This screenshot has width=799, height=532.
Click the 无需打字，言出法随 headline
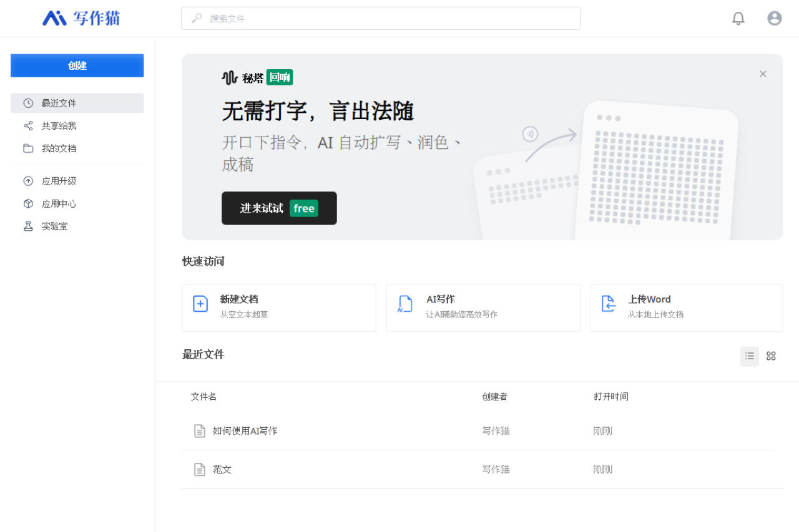[318, 112]
